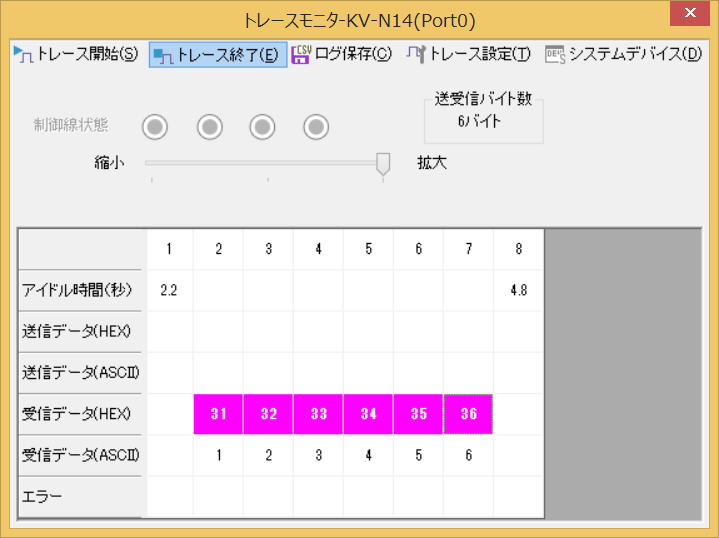The height and width of the screenshot is (538, 719).
Task: Save log with ログ保存(C) label
Action: click(353, 54)
